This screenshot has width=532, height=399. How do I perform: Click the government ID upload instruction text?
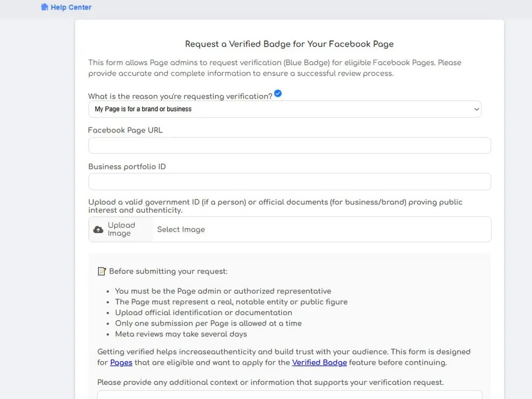click(x=275, y=206)
